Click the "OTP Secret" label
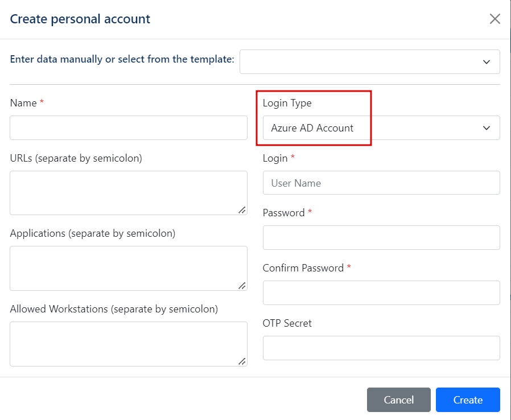This screenshot has height=420, width=511. [x=287, y=323]
